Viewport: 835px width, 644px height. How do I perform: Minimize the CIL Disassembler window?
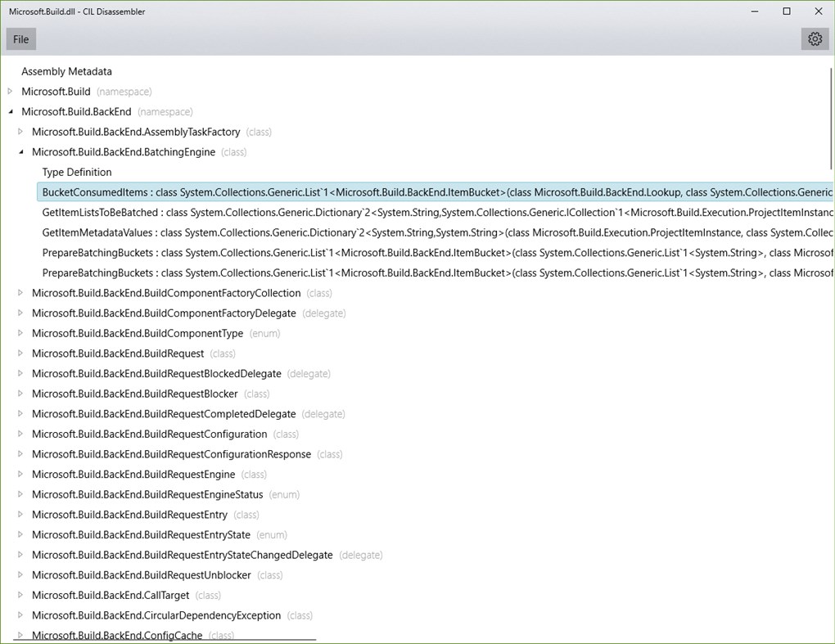coord(755,11)
